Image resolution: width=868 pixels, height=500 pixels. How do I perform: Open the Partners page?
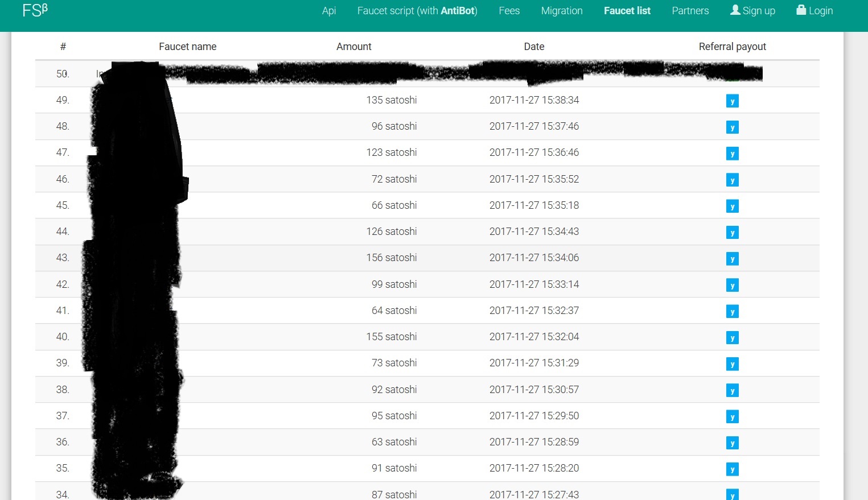coord(690,11)
